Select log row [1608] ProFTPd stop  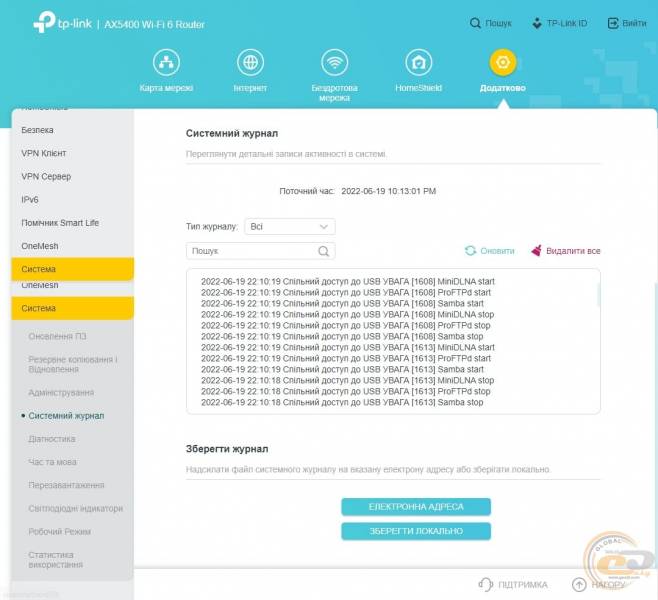(345, 325)
